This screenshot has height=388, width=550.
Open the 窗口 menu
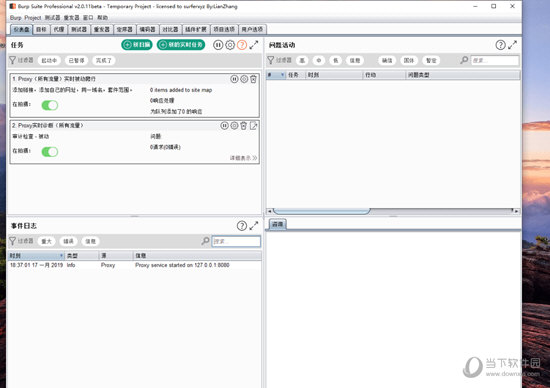click(88, 18)
